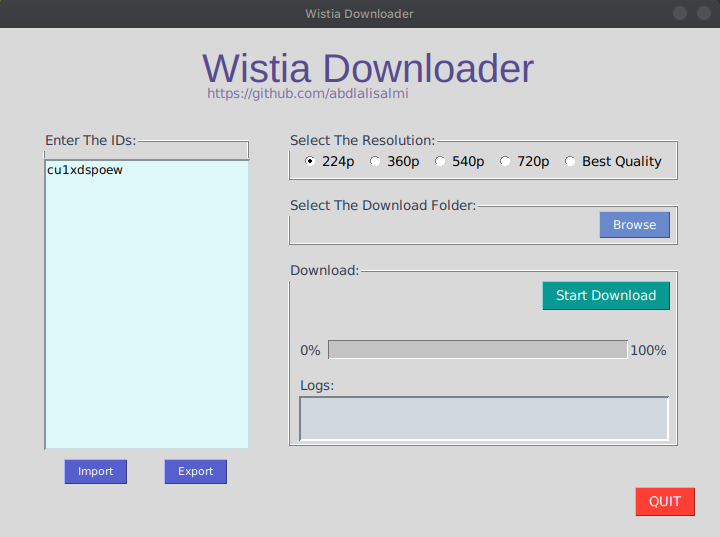
Task: Click the 100% progress label
Action: pyautogui.click(x=648, y=350)
